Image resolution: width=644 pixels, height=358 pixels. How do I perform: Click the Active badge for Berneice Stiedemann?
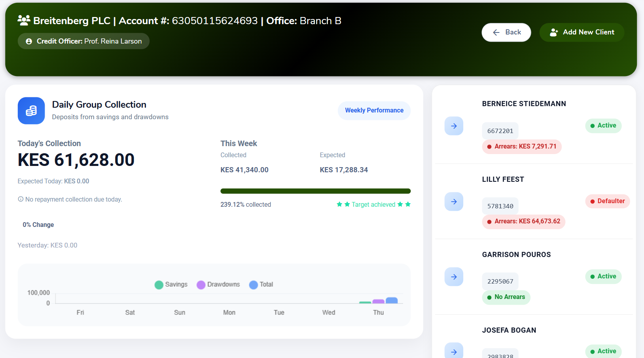tap(603, 126)
